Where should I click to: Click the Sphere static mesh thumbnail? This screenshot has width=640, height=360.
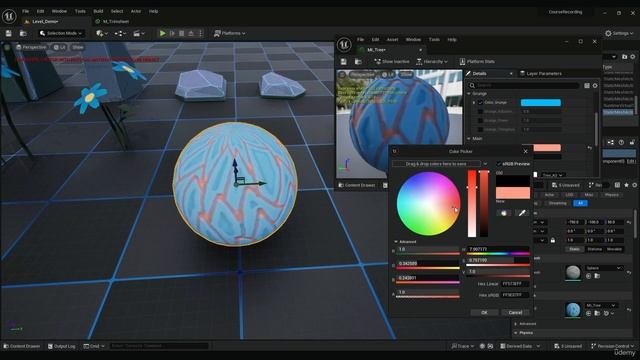coord(573,273)
